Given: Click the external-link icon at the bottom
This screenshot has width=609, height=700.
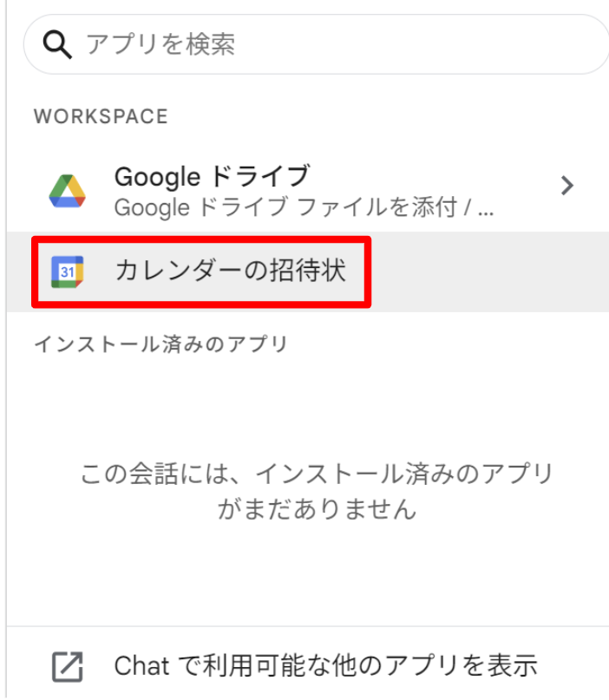Looking at the screenshot, I should point(67,666).
